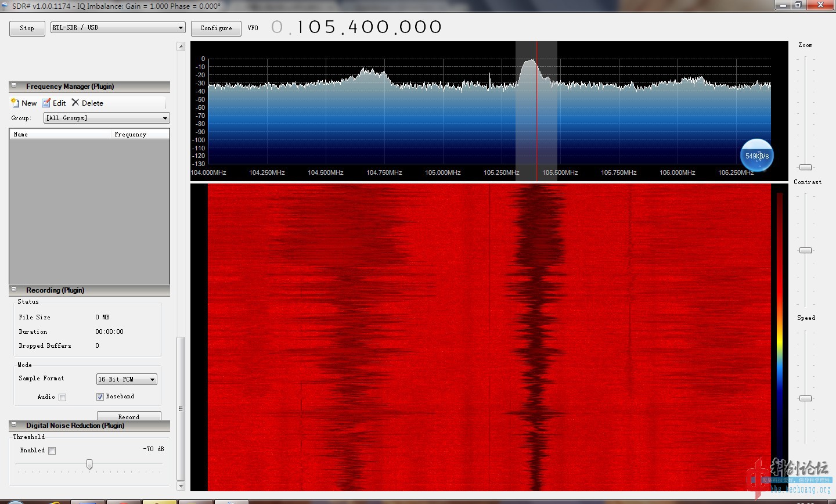Click the Speed slider handle
This screenshot has width=836, height=504.
click(x=805, y=398)
